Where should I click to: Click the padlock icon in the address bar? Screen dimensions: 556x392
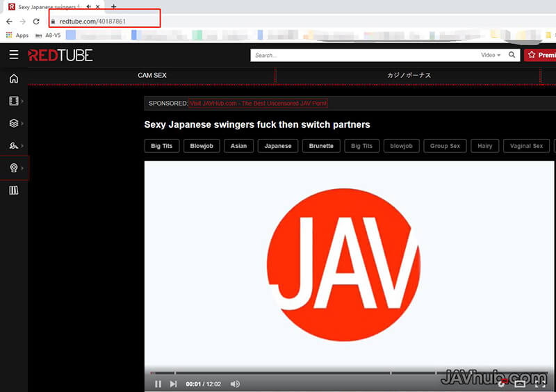(53, 22)
